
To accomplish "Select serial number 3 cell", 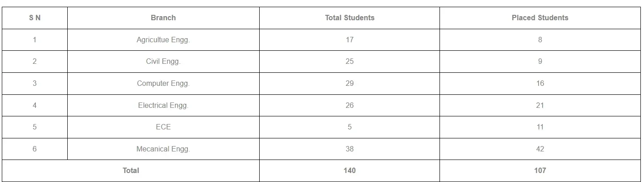I will [x=35, y=84].
